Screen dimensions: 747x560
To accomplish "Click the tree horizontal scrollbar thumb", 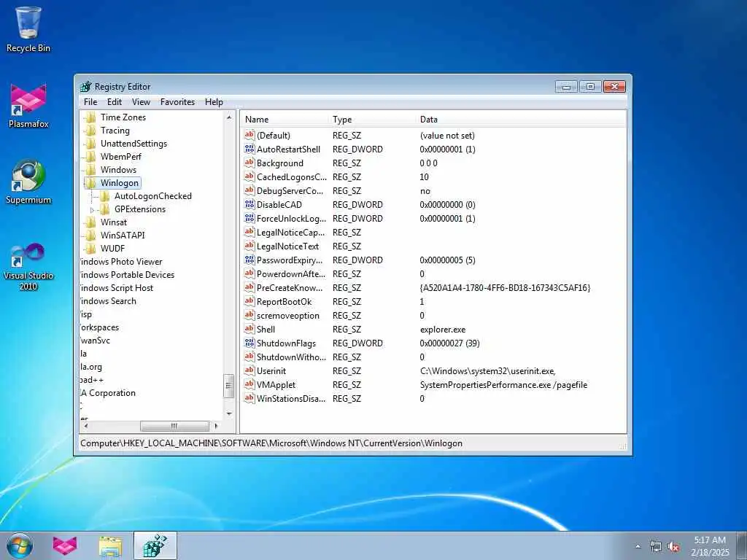I will [x=174, y=426].
